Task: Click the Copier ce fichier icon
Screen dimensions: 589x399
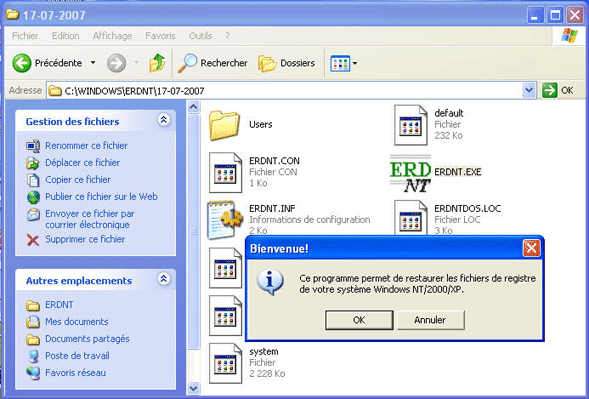Action: coord(33,180)
